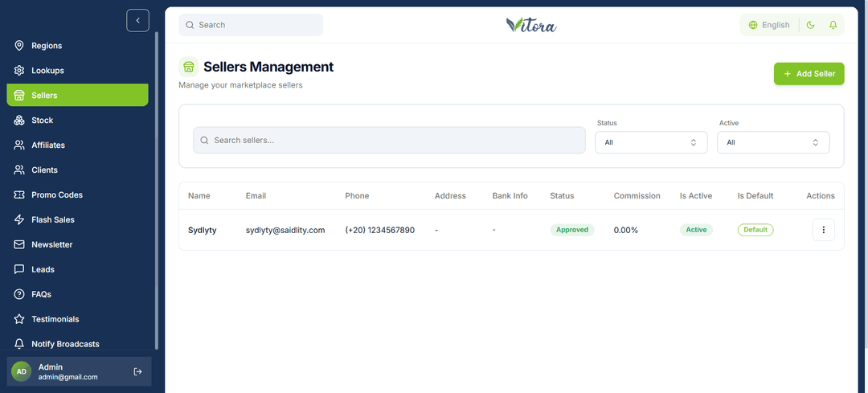Click the 0.00% commission value
868x393 pixels.
tap(625, 231)
